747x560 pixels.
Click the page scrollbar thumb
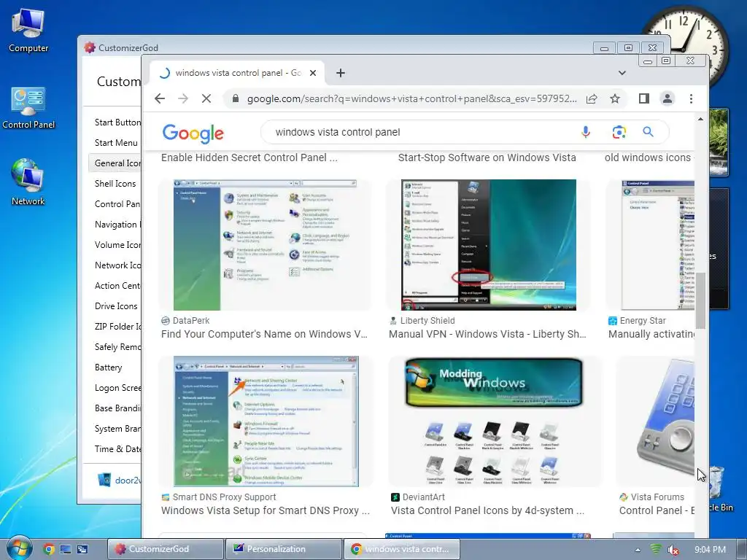[x=700, y=301]
